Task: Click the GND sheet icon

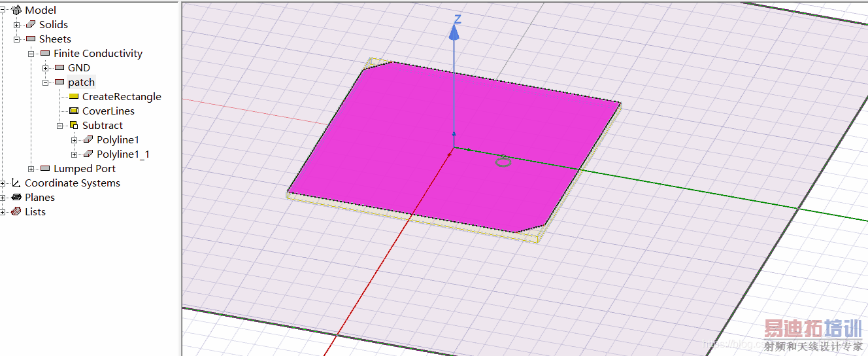Action: tap(59, 67)
